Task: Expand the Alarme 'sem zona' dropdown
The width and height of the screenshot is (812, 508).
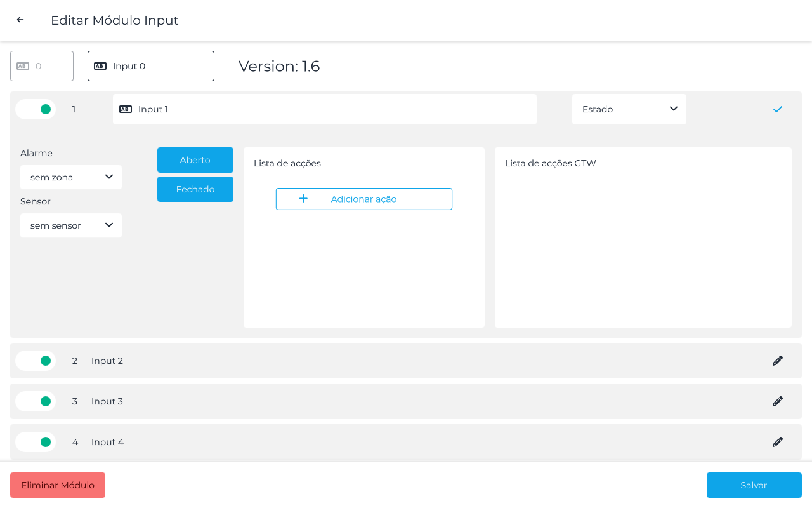Action: pos(71,177)
